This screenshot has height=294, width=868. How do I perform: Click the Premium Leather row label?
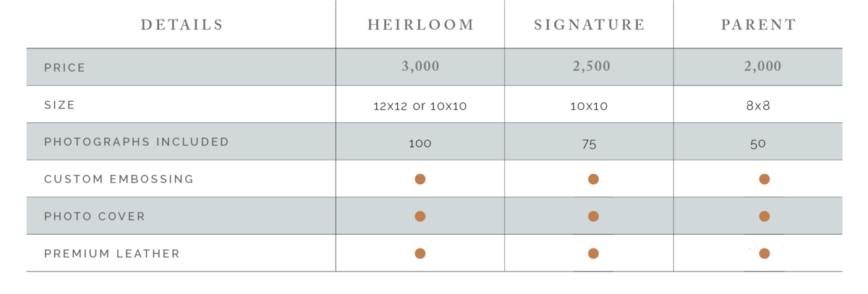112,254
